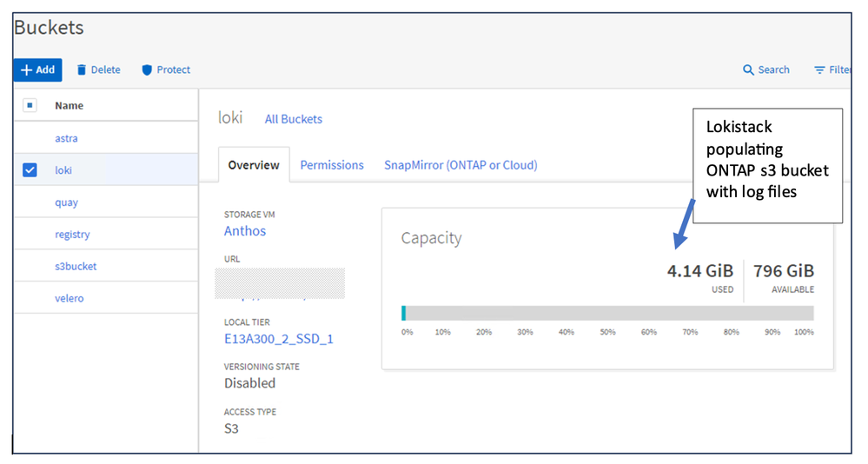Screen dimensions: 868x464
Task: Go back to All Buckets
Action: point(293,119)
